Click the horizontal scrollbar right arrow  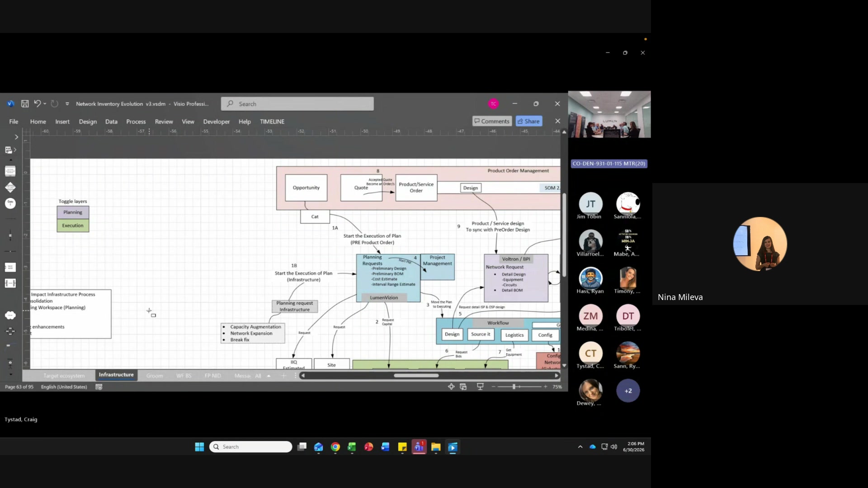point(557,375)
